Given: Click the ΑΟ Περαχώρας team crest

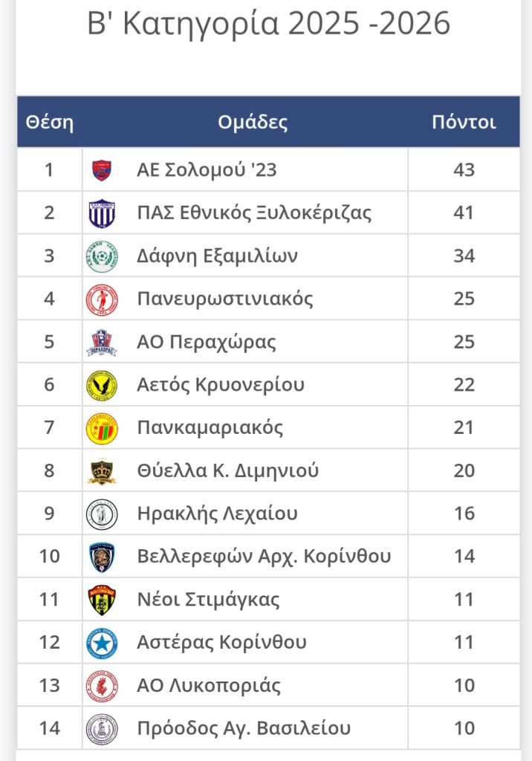Looking at the screenshot, I should click(102, 343).
